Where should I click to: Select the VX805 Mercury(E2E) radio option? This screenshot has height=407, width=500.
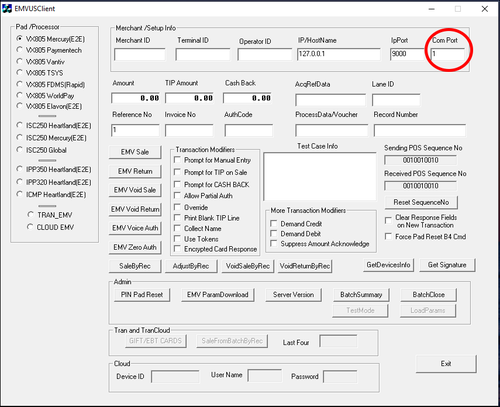coord(51,39)
